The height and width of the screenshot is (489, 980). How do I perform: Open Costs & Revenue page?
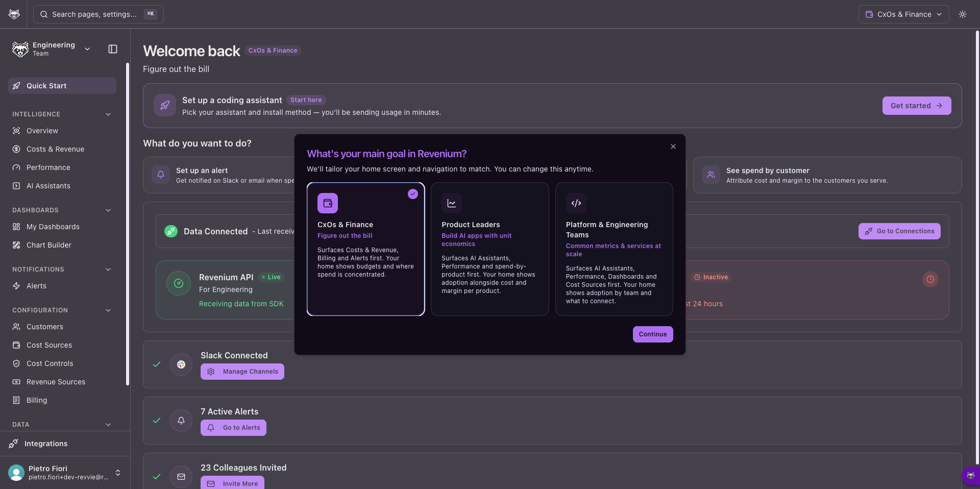[62, 149]
